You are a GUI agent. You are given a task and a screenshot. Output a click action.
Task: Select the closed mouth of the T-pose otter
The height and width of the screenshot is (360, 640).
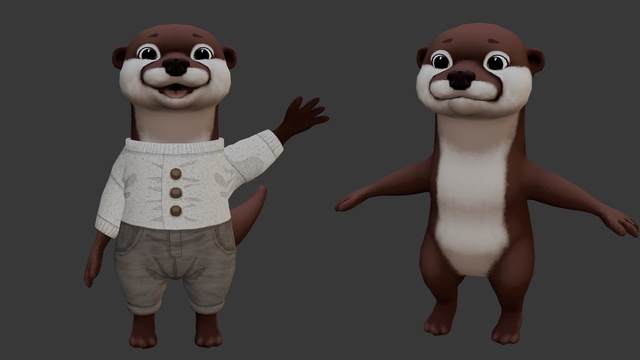(465, 99)
